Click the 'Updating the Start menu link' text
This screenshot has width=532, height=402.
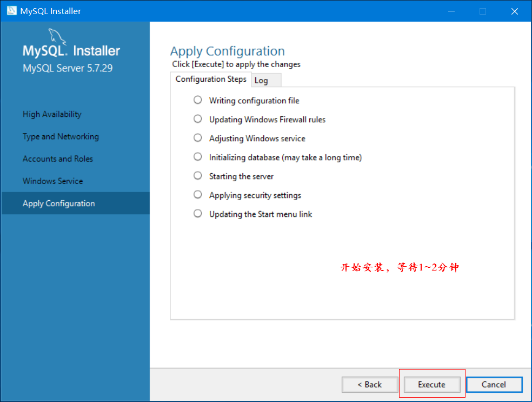(261, 214)
